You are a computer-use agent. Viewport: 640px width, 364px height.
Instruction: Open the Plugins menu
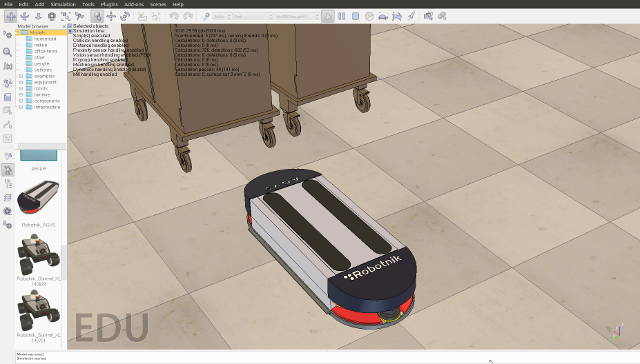(x=109, y=4)
